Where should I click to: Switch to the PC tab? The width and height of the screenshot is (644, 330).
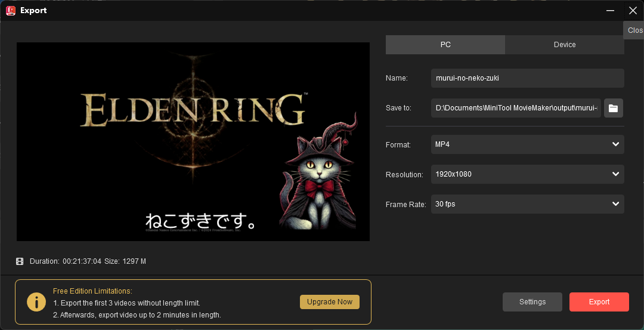coord(445,44)
